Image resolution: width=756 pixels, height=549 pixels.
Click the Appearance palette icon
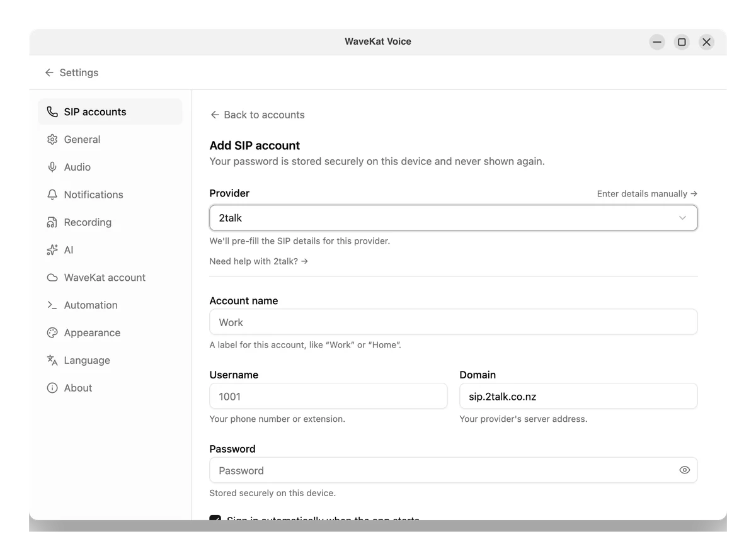pyautogui.click(x=52, y=333)
